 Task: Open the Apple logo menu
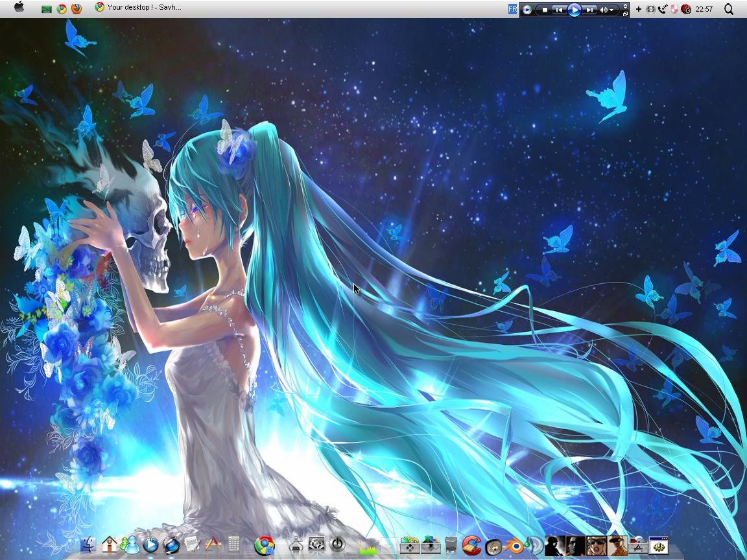click(x=19, y=7)
